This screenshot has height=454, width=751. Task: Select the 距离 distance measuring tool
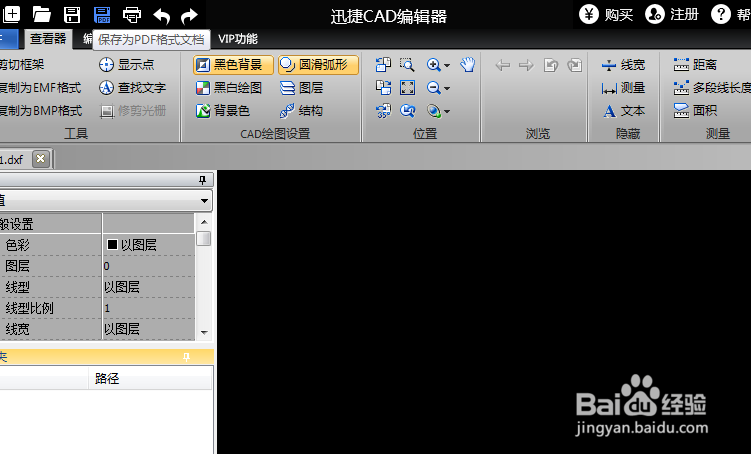[x=695, y=65]
